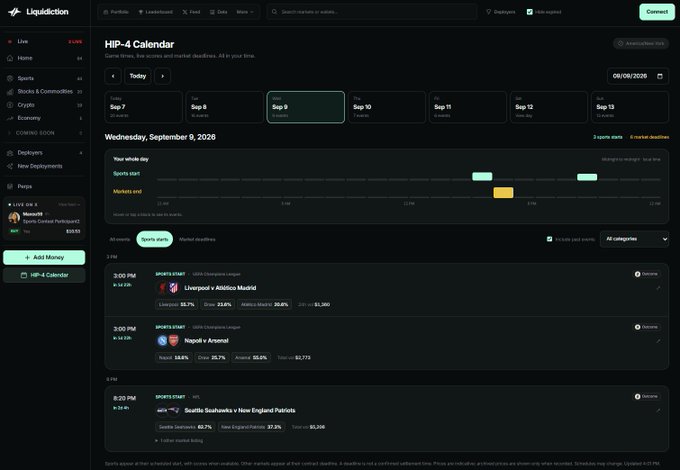Toggle the Hide expired checkbox
Image resolution: width=680 pixels, height=470 pixels.
tap(530, 12)
